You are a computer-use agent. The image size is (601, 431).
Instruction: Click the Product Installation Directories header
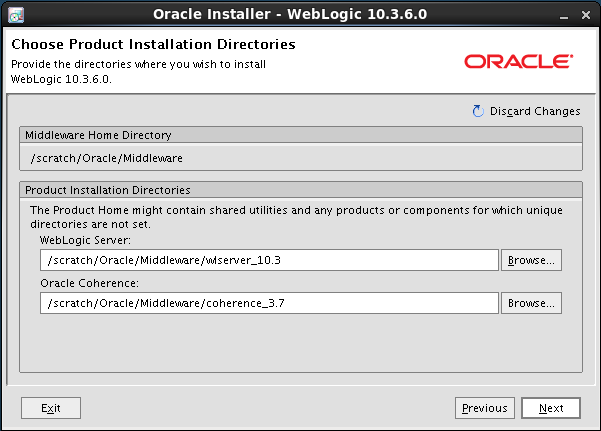point(301,190)
